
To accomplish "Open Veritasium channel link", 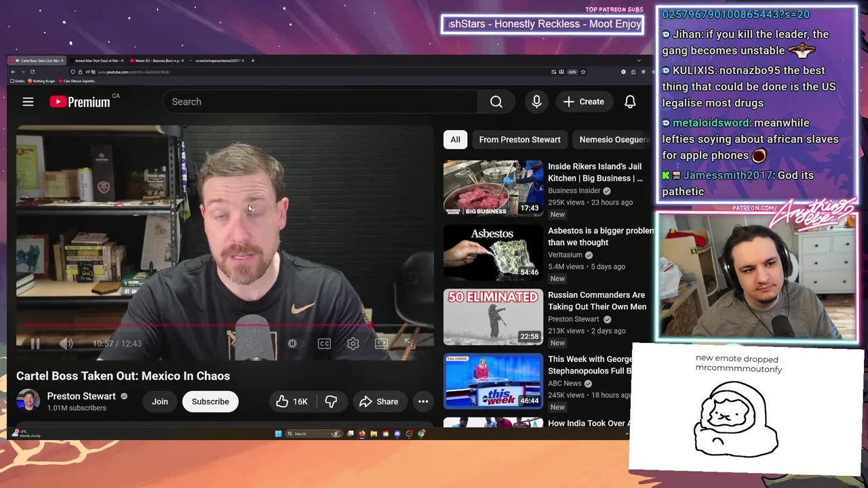I will coord(565,255).
